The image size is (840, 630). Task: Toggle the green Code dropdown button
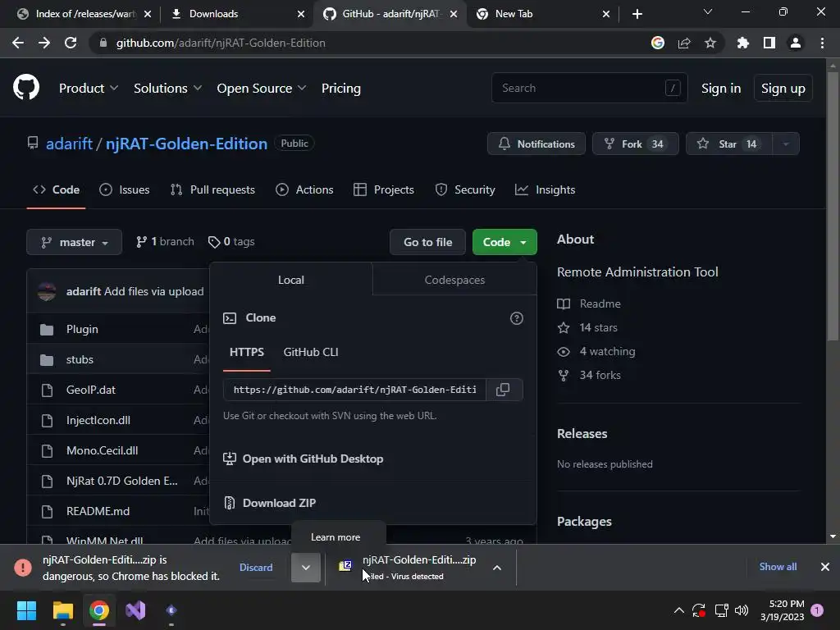tap(504, 242)
